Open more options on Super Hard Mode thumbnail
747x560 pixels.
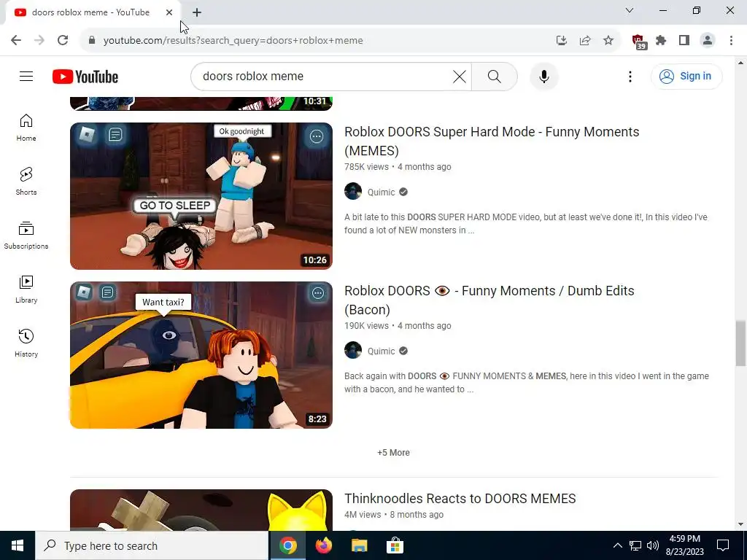(x=317, y=136)
